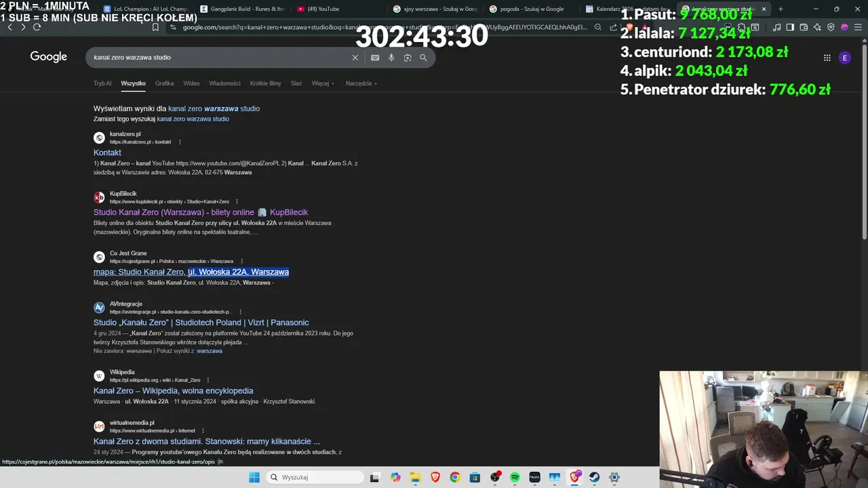
Task: Open three-dot menu beside kanalzero.pl result
Action: point(180,142)
